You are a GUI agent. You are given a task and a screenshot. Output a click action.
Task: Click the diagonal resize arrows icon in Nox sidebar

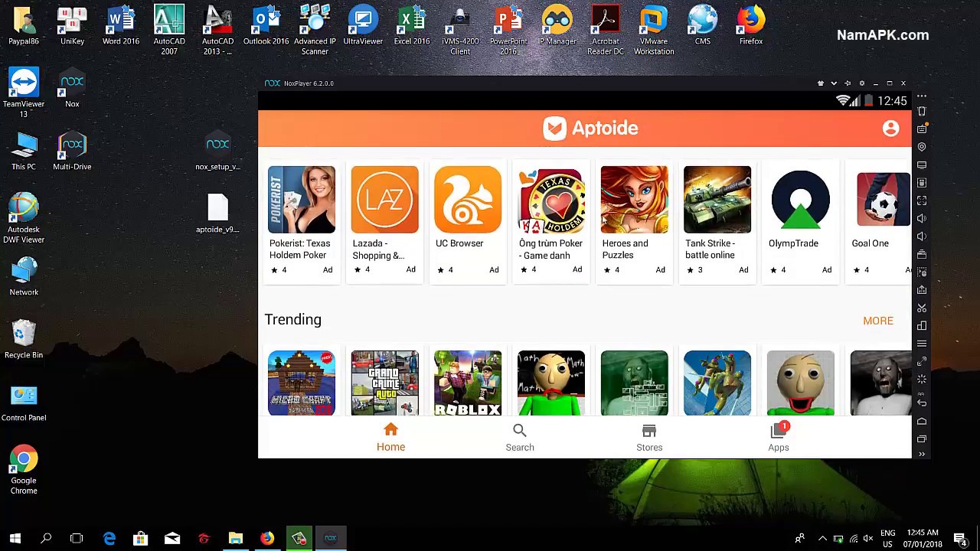pyautogui.click(x=922, y=360)
